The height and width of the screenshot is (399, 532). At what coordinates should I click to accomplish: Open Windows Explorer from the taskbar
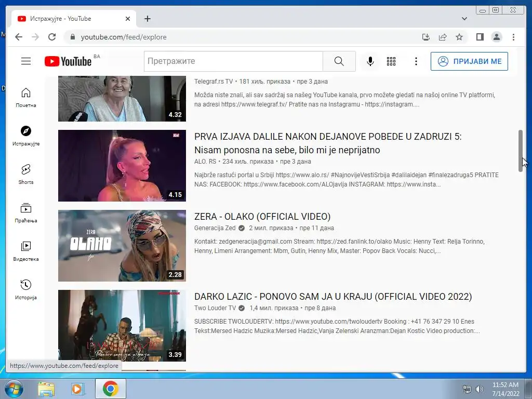(46, 389)
